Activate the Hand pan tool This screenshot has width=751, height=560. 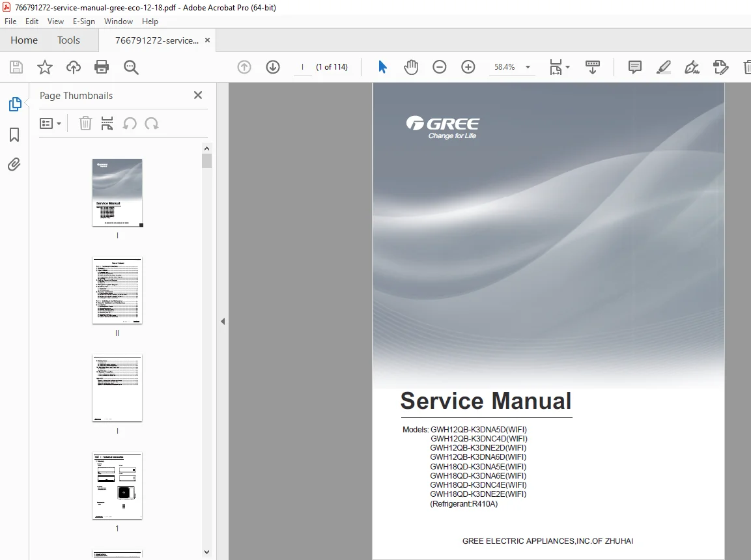411,67
